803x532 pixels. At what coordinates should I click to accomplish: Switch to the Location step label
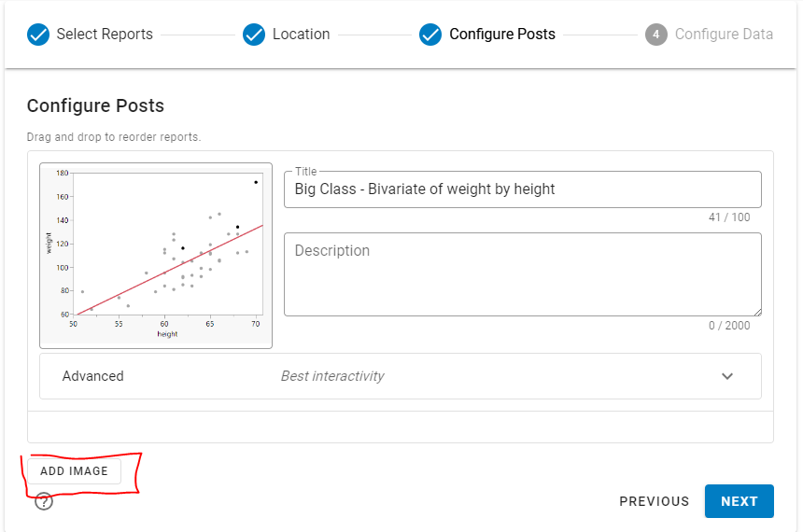coord(301,35)
